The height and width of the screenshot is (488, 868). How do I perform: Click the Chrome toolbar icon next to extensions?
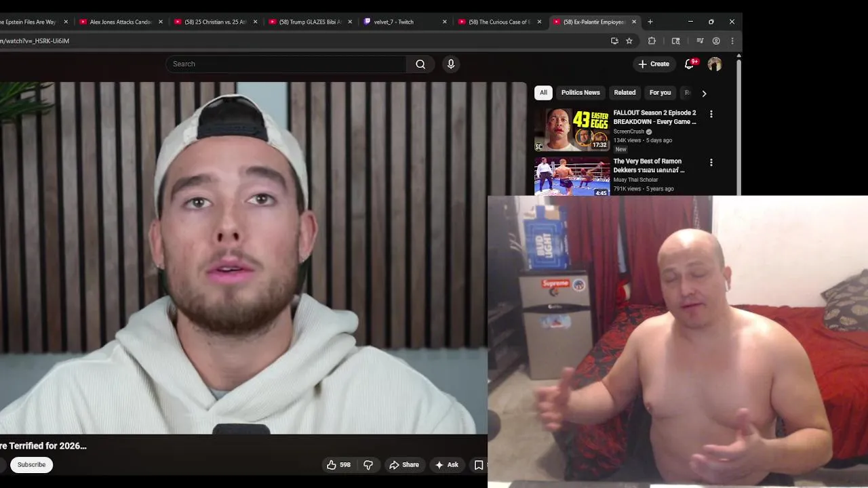(675, 41)
